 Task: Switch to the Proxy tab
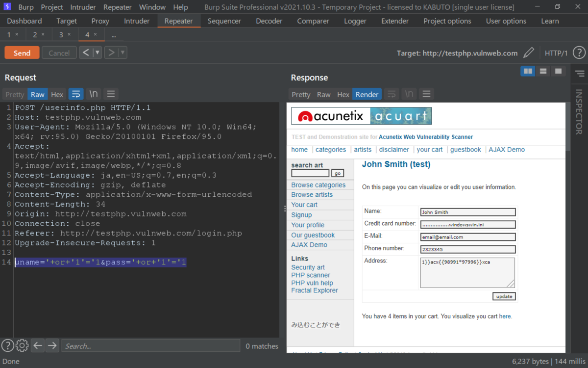[x=100, y=21]
